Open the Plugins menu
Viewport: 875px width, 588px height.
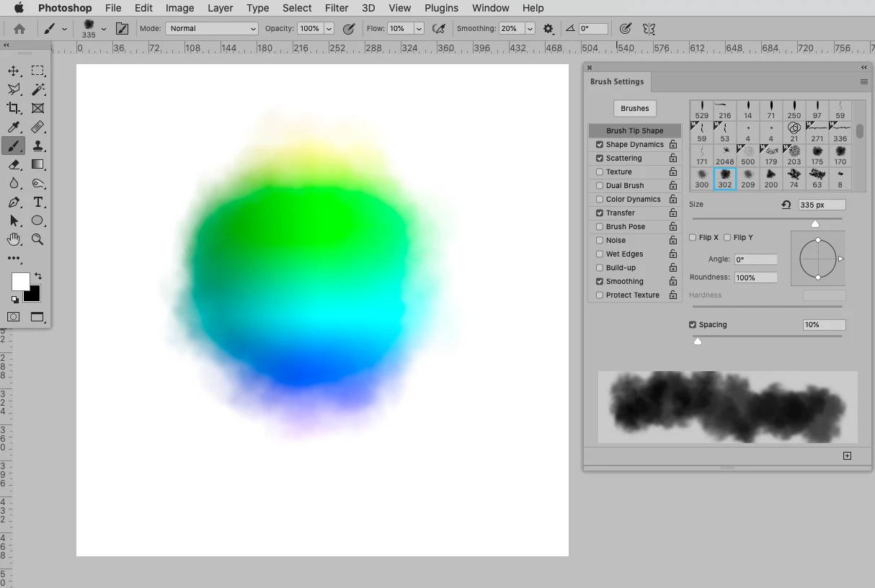tap(441, 8)
